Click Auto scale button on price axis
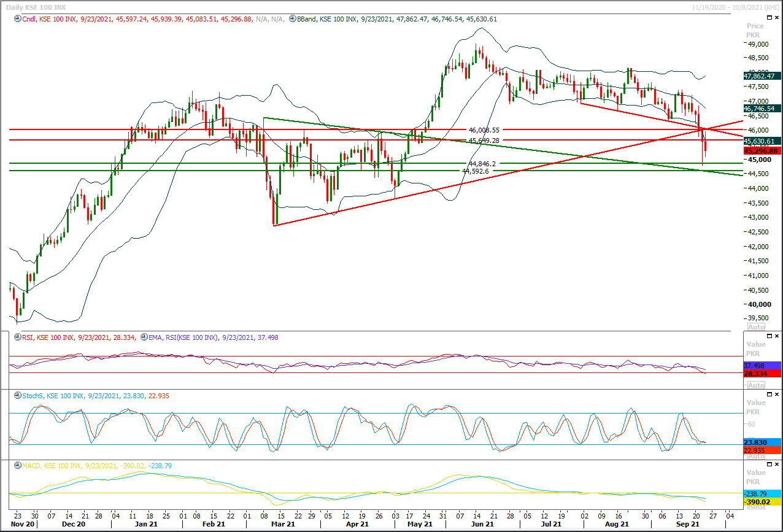Screen dimensions: 783x532 756,327
